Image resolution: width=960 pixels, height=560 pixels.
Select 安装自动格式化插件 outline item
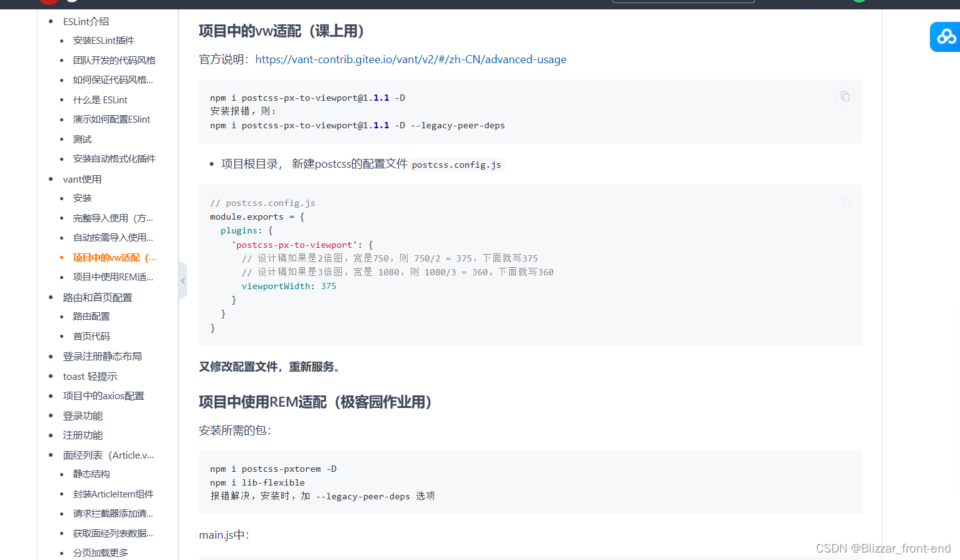click(x=114, y=159)
